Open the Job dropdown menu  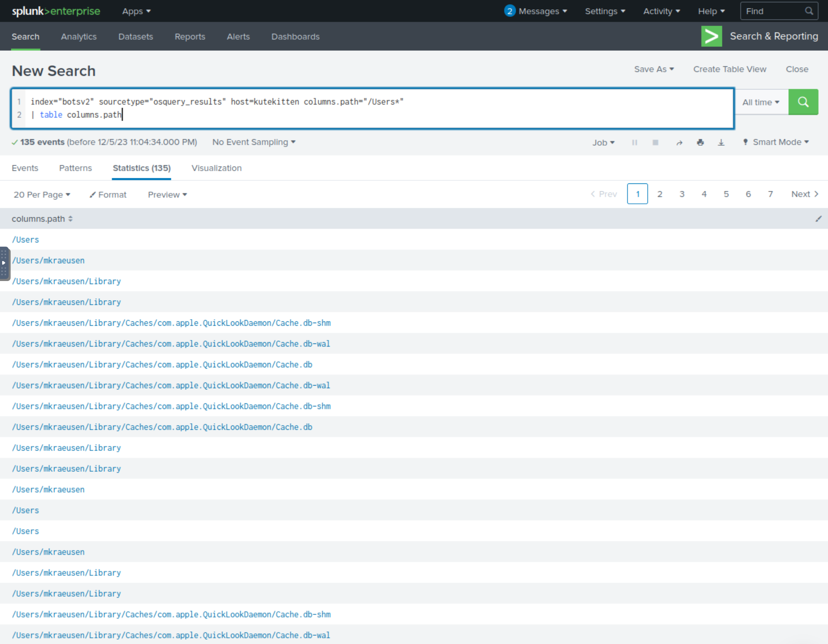coord(603,143)
